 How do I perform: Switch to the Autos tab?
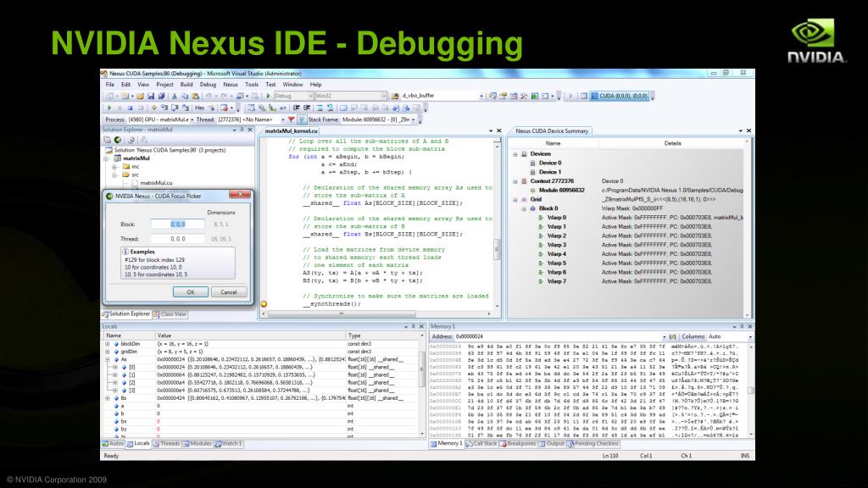point(113,444)
